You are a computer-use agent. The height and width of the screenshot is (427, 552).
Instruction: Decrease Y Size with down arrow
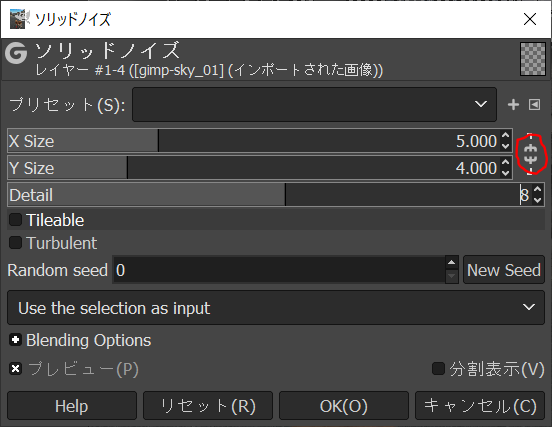pos(506,173)
